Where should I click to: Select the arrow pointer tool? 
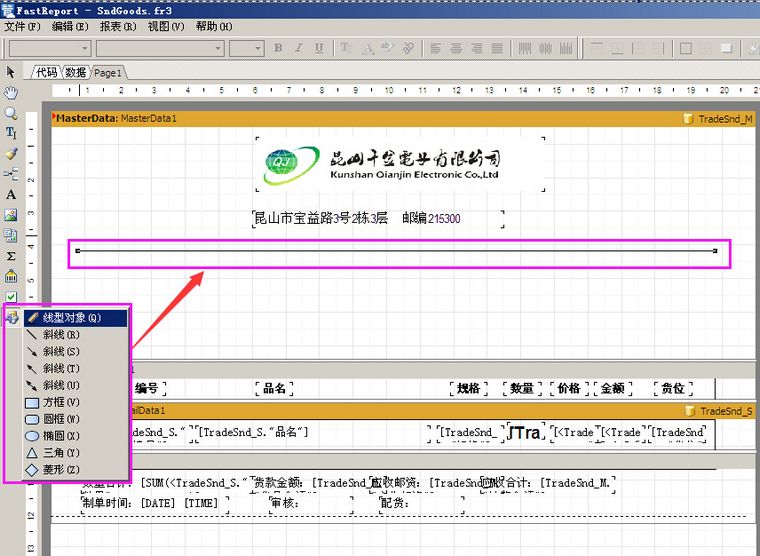[x=11, y=71]
